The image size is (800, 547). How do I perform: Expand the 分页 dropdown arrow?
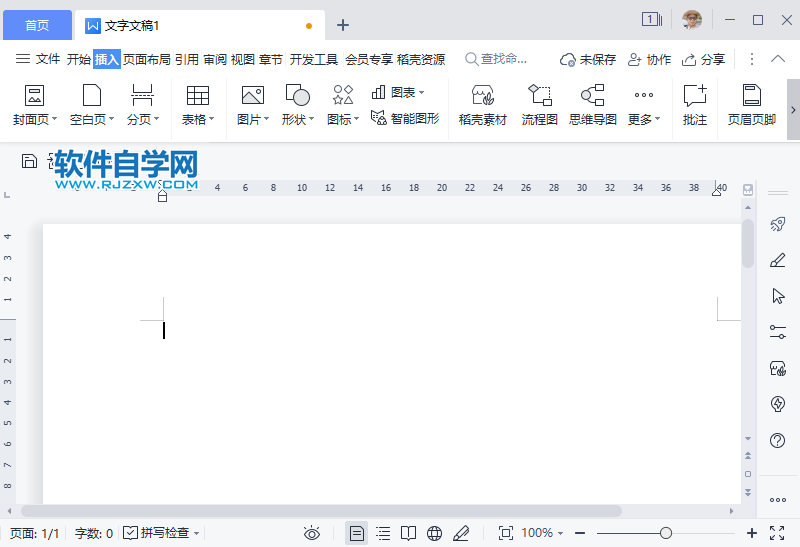pos(157,119)
